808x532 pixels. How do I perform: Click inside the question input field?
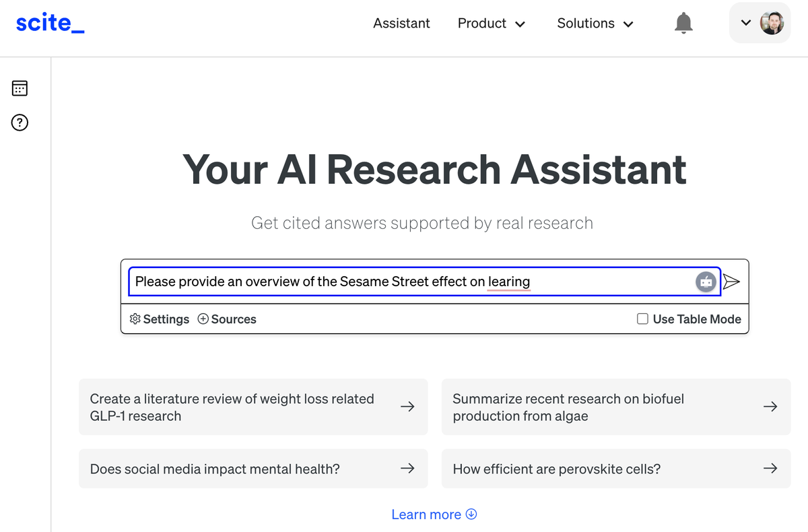[x=404, y=281]
